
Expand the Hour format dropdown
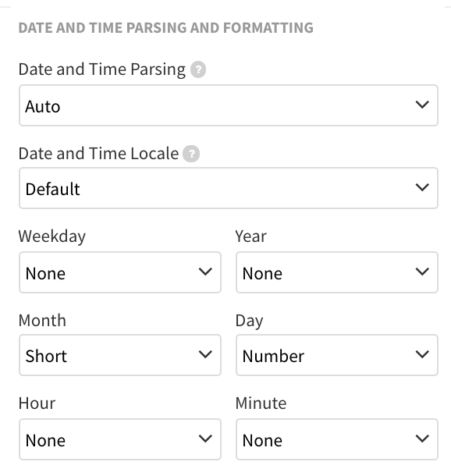(x=120, y=439)
